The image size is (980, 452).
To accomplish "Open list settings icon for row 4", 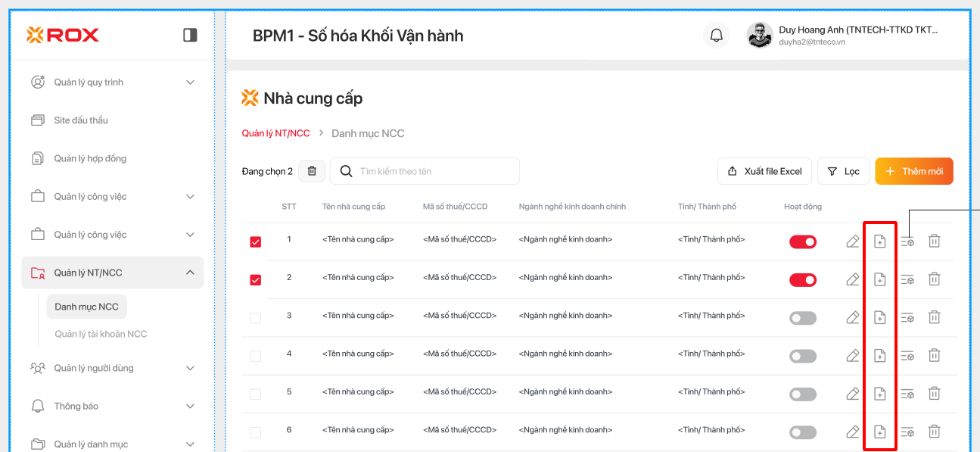I will tap(907, 356).
